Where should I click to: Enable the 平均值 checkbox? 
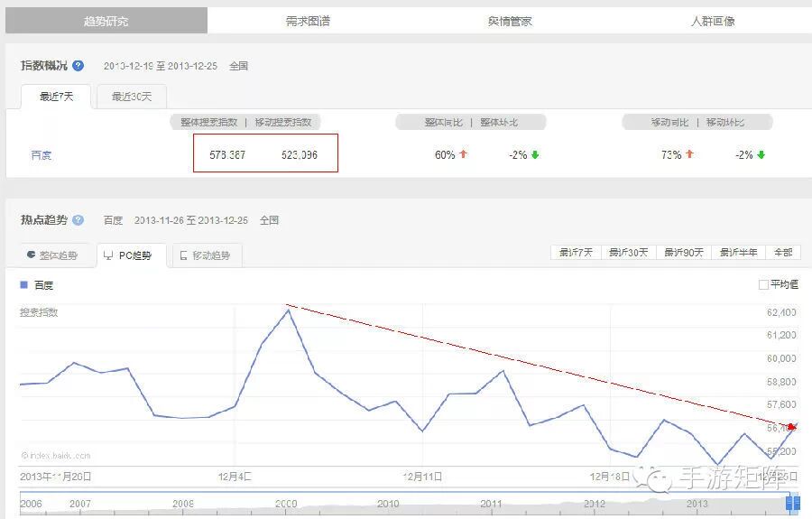pyautogui.click(x=763, y=284)
